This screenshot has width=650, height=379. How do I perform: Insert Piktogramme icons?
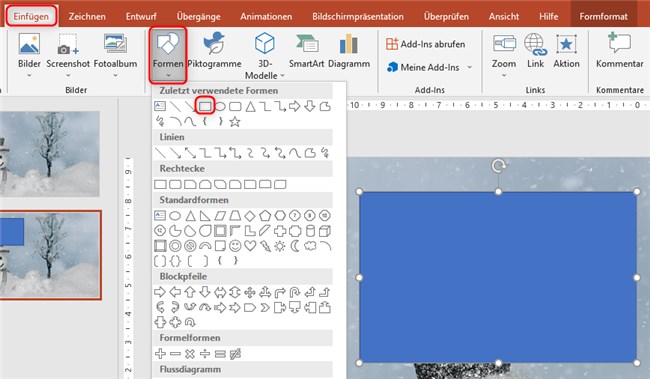pyautogui.click(x=214, y=50)
